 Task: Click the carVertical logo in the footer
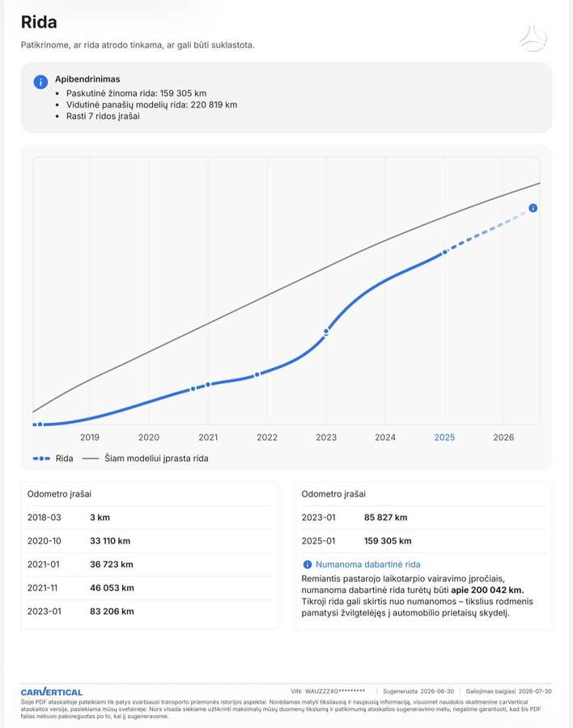(x=52, y=692)
